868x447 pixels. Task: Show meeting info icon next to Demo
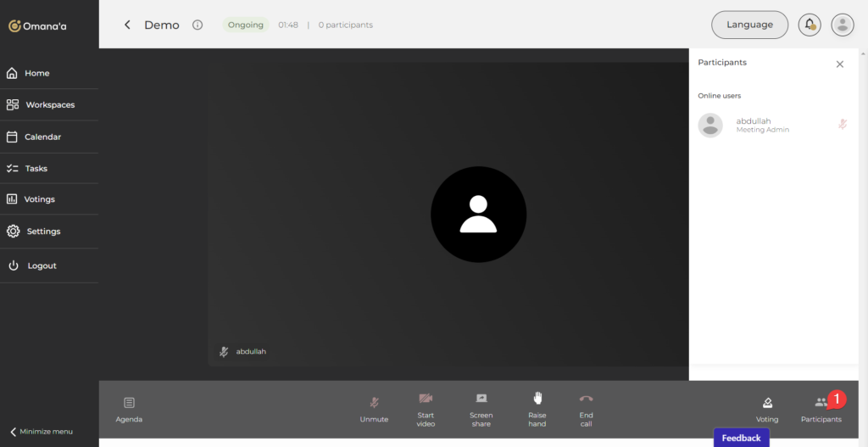(198, 25)
